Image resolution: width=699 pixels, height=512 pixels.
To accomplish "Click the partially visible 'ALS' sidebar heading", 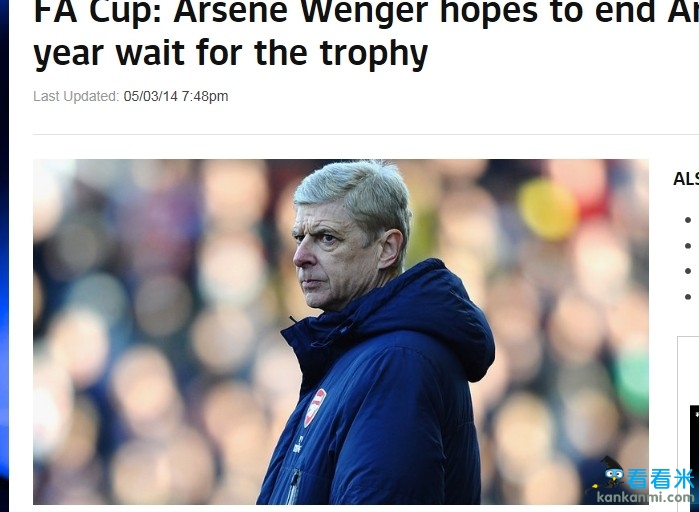I will [686, 179].
